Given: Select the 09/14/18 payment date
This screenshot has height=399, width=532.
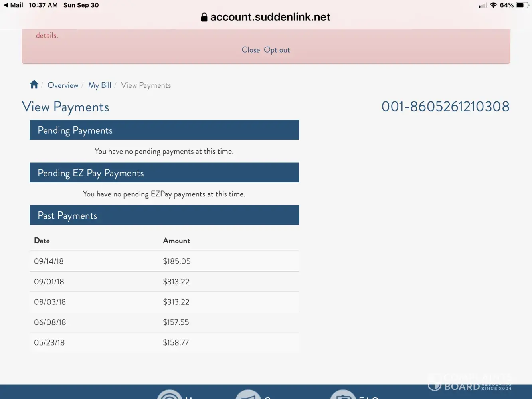Looking at the screenshot, I should coord(49,261).
